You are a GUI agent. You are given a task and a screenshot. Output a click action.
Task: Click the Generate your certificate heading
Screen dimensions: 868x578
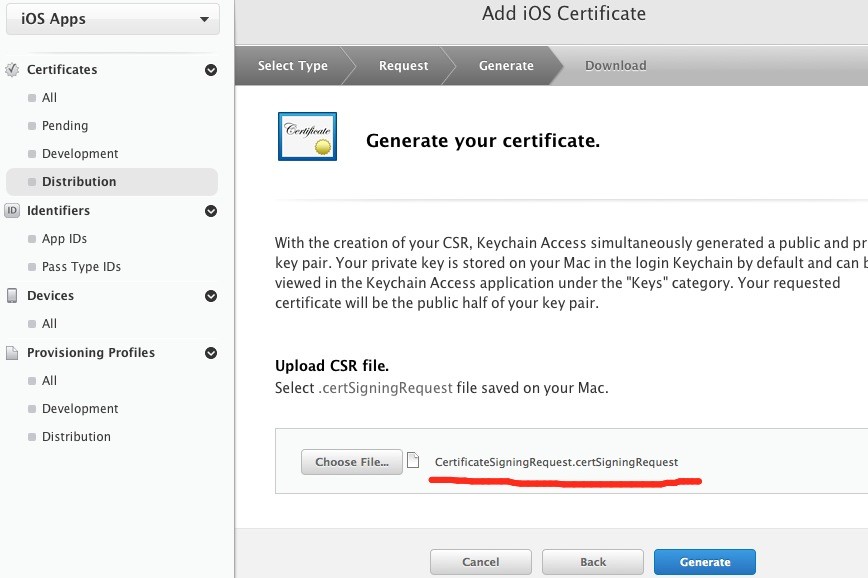(483, 140)
